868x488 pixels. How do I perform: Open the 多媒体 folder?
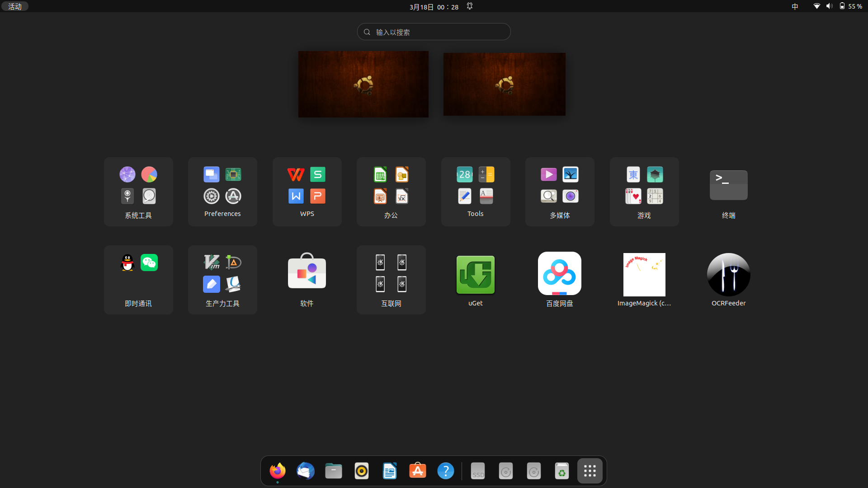(560, 192)
